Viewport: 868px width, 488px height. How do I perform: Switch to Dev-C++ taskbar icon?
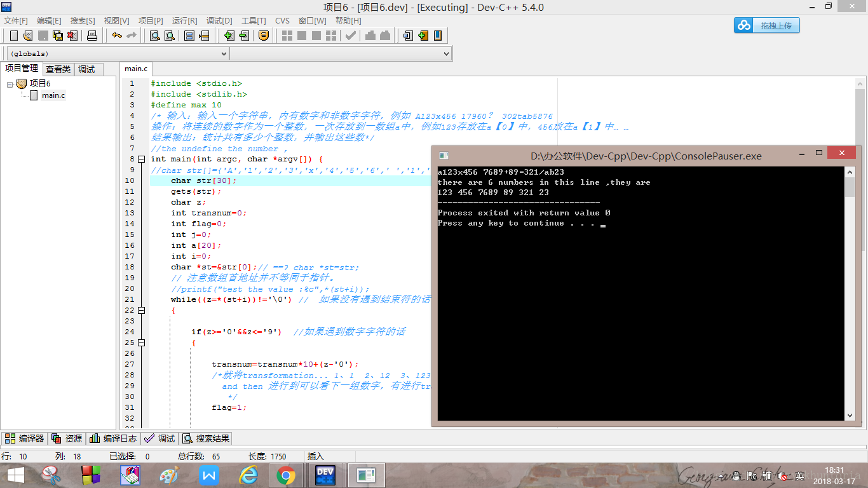[x=325, y=475]
